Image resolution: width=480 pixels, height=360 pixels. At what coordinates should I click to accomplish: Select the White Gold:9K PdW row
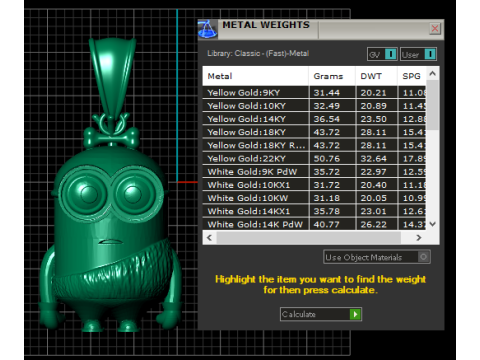(314, 172)
